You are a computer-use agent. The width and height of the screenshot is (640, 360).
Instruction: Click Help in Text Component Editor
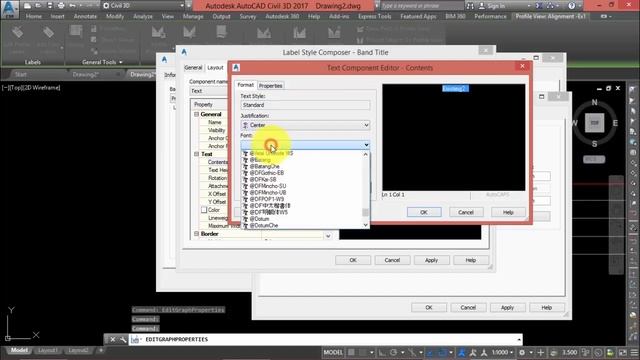508,212
